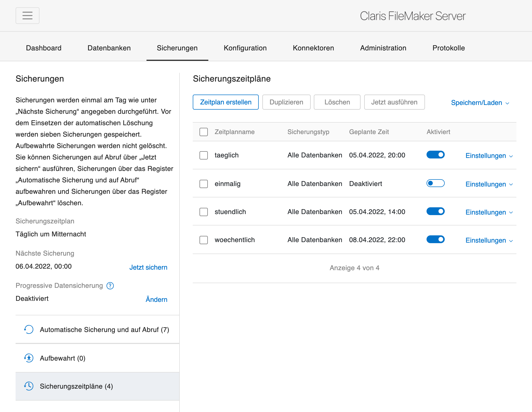Check the stuendlich schedule checkbox
532x412 pixels.
pyautogui.click(x=204, y=212)
